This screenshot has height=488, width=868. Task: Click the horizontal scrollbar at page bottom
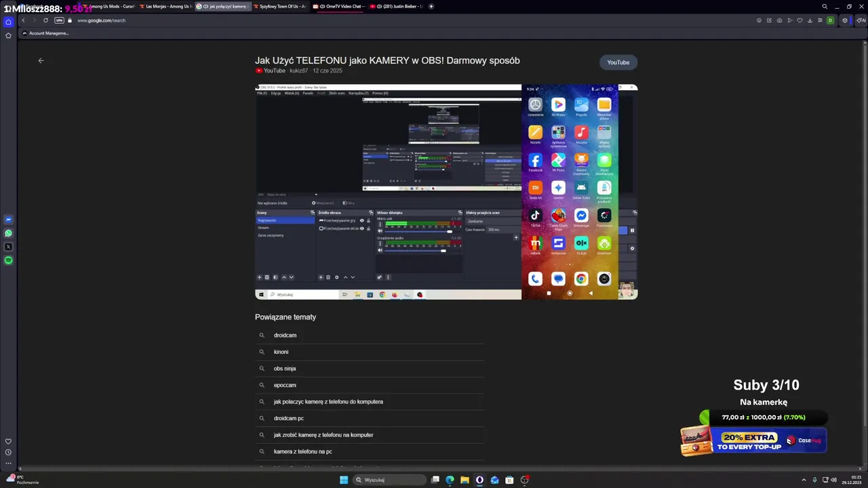click(441, 468)
